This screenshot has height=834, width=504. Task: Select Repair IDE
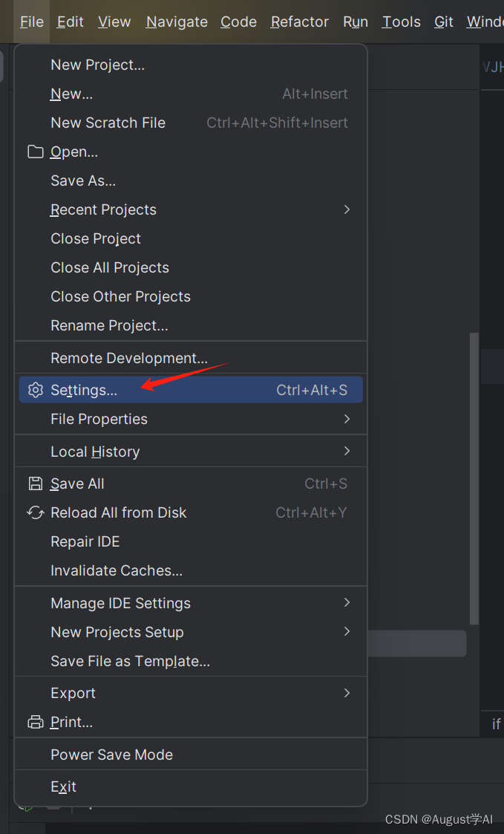pos(85,541)
